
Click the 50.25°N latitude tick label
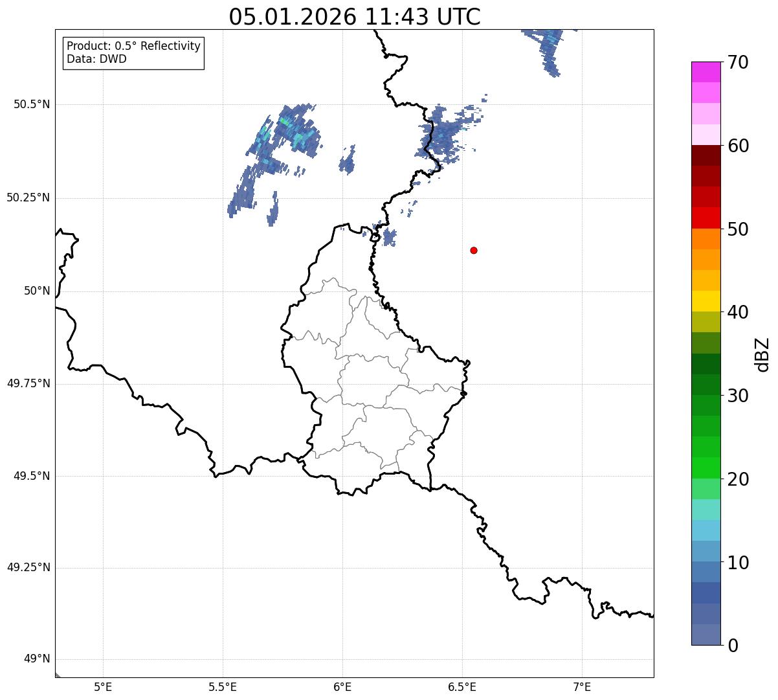tap(28, 198)
